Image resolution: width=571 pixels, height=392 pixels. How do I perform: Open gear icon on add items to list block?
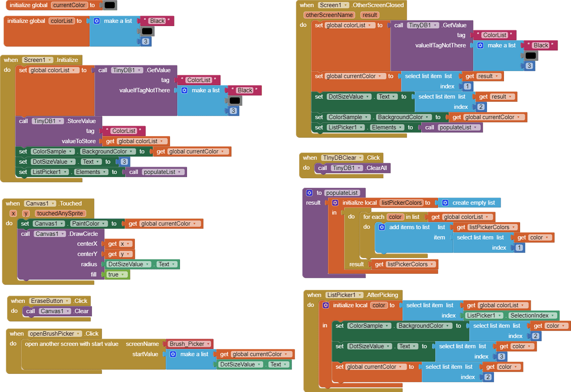tap(382, 227)
